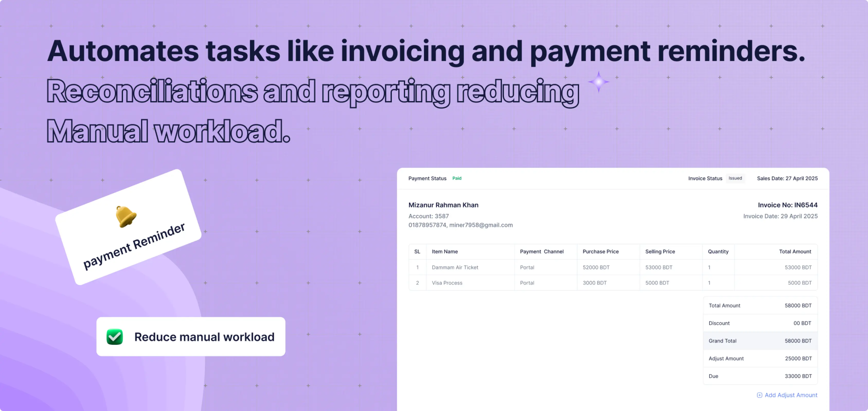Click the Paid payment status badge
868x411 pixels.
[x=457, y=179]
